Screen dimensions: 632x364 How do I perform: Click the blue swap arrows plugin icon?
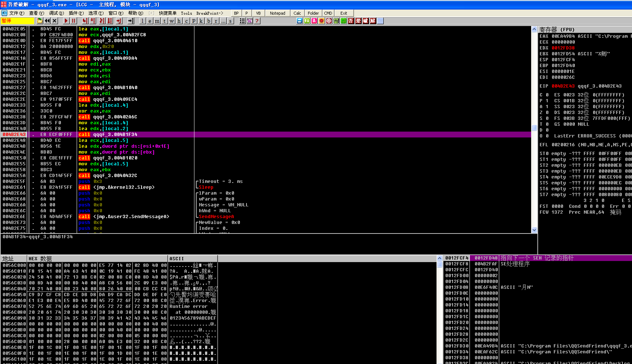point(299,21)
